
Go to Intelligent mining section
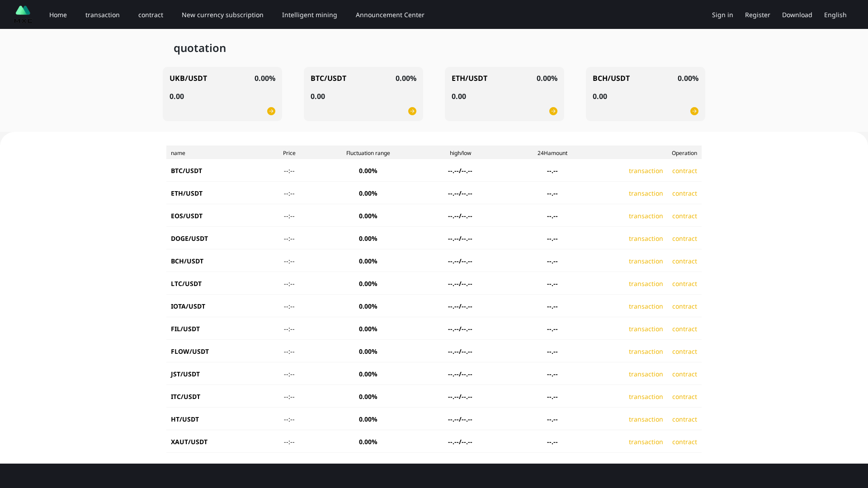tap(309, 14)
